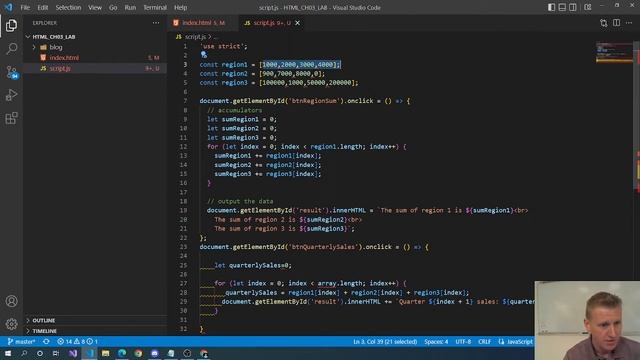Click master branch indicator in status bar
The width and height of the screenshot is (640, 360).
tap(22, 341)
